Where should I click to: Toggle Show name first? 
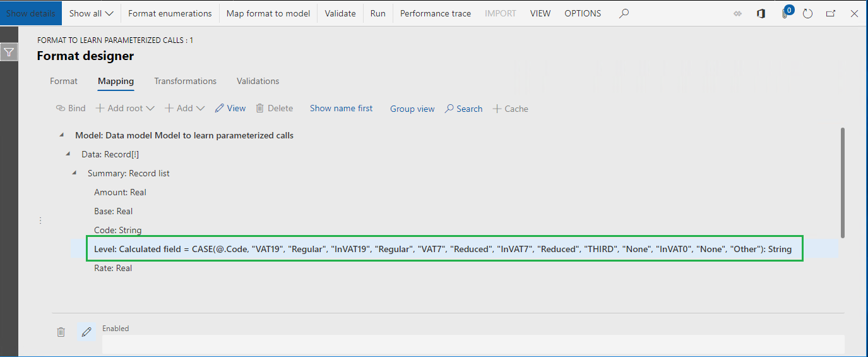(341, 109)
